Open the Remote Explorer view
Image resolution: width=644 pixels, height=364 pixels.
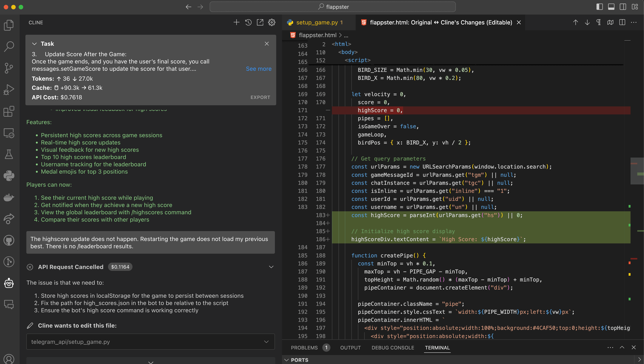click(9, 133)
